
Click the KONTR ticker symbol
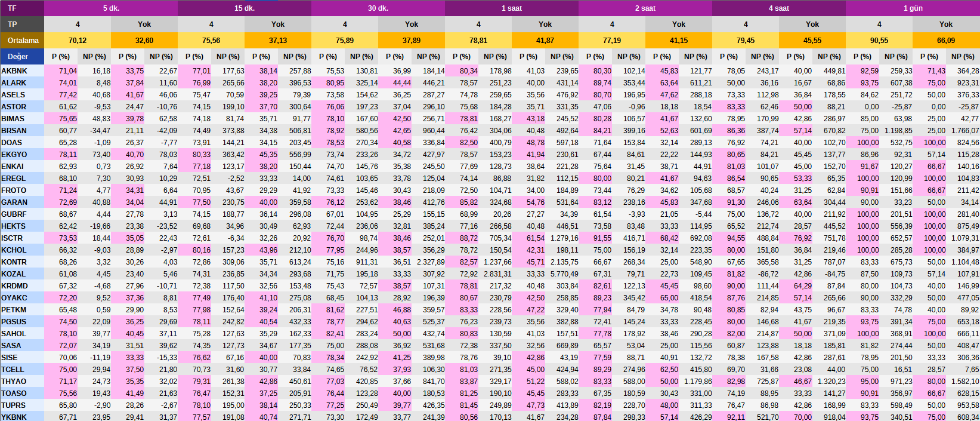point(14,262)
